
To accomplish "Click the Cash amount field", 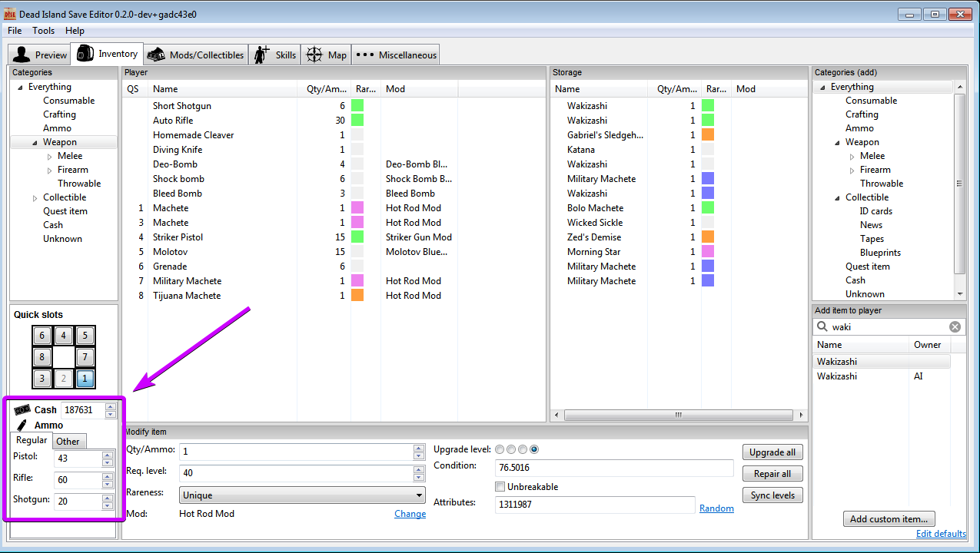I will click(x=82, y=410).
